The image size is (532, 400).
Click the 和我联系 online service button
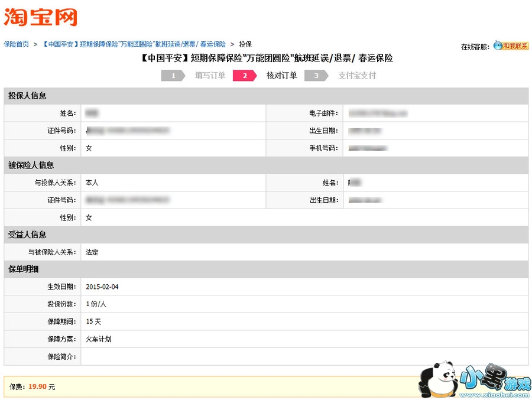click(515, 46)
